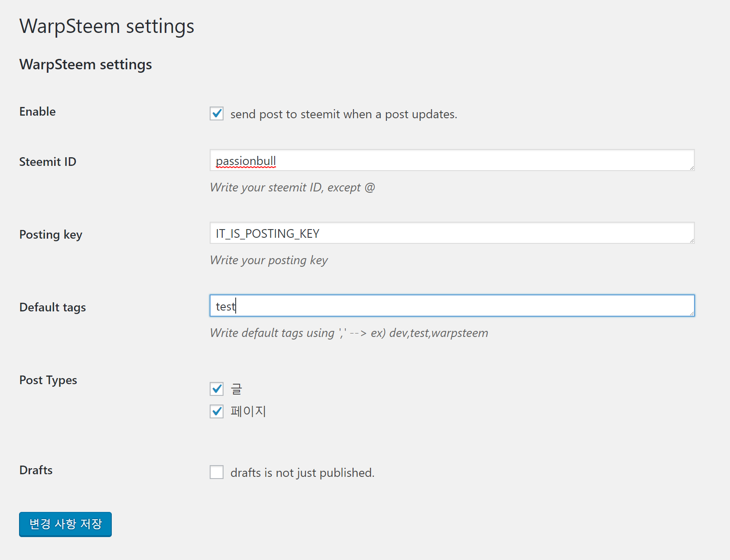The height and width of the screenshot is (560, 730).
Task: Click the 글 post type label
Action: (x=236, y=389)
